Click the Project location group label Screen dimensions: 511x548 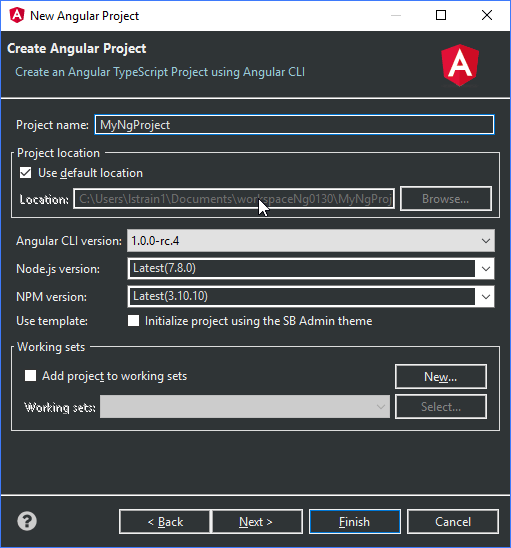[58, 153]
